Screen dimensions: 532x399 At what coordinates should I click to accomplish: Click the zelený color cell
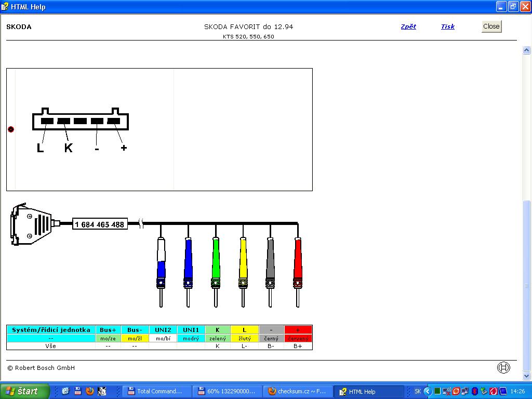click(x=218, y=338)
